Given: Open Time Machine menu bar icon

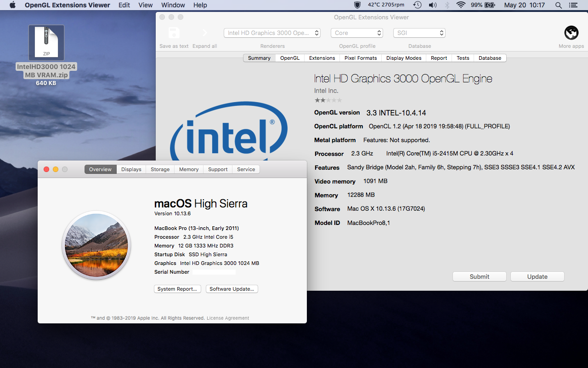Looking at the screenshot, I should coord(417,5).
